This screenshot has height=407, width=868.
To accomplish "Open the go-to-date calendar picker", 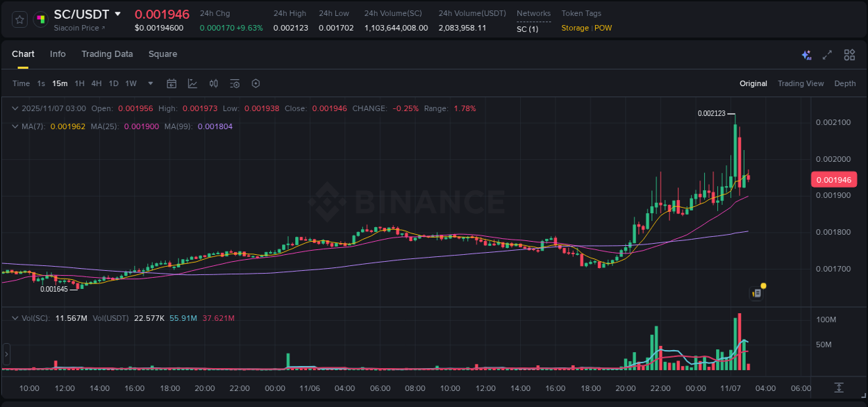I will tap(172, 83).
